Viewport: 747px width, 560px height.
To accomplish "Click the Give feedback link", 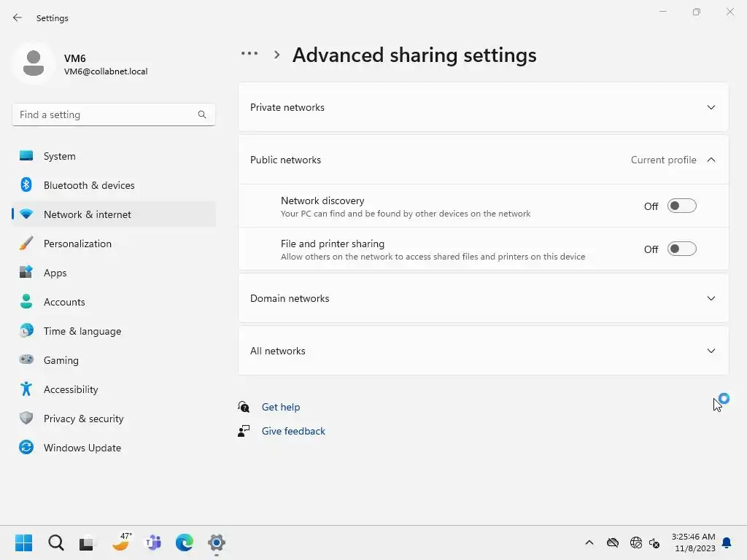I will pos(293,431).
